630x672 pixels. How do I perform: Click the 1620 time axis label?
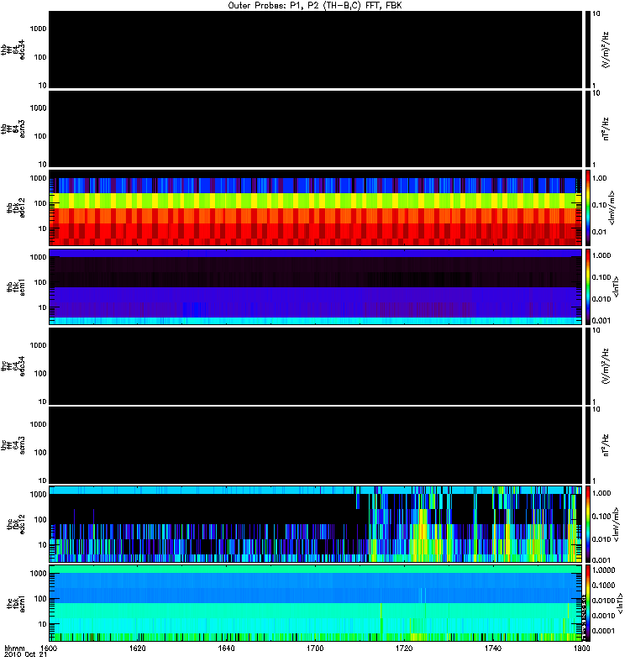tap(138, 648)
